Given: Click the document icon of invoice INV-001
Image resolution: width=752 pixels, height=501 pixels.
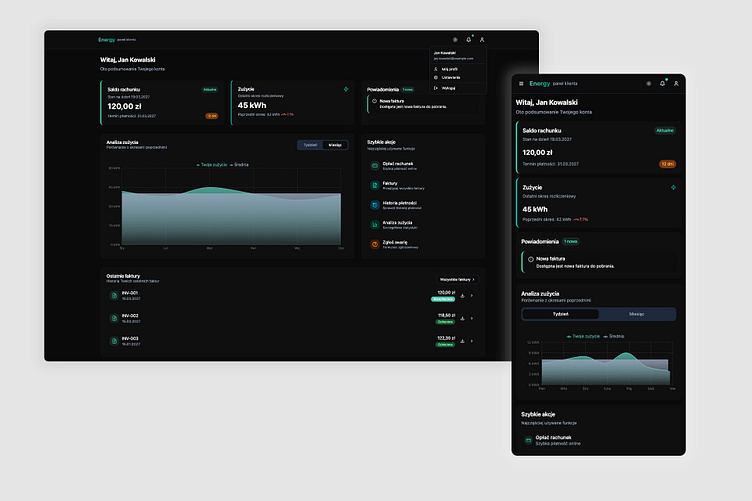Looking at the screenshot, I should tap(114, 296).
